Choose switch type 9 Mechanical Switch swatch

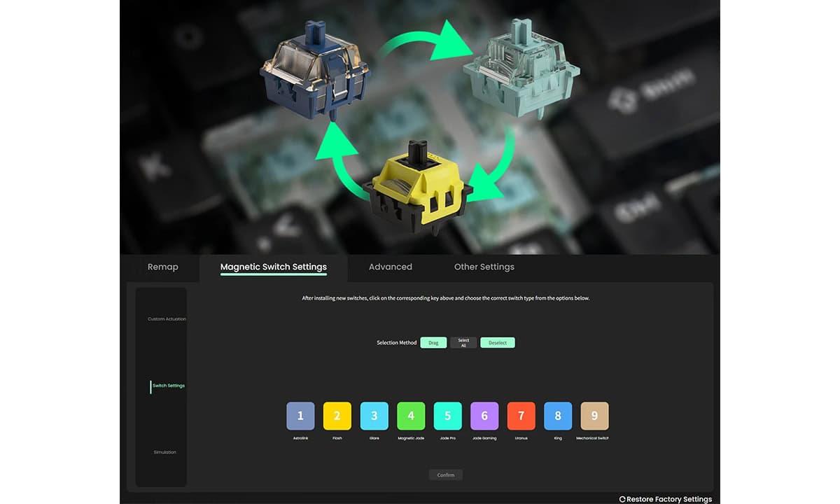[594, 416]
